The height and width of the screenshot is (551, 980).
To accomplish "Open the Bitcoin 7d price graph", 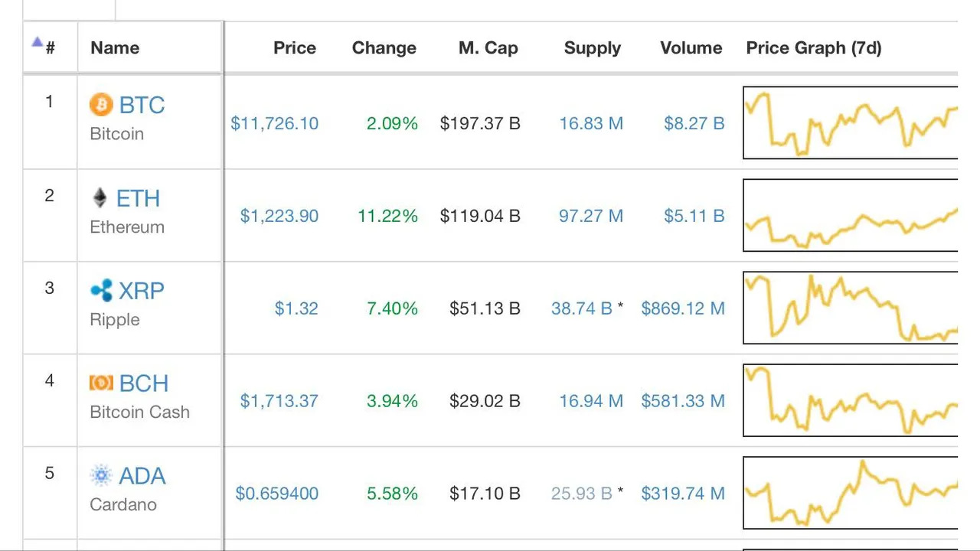I will pos(850,122).
